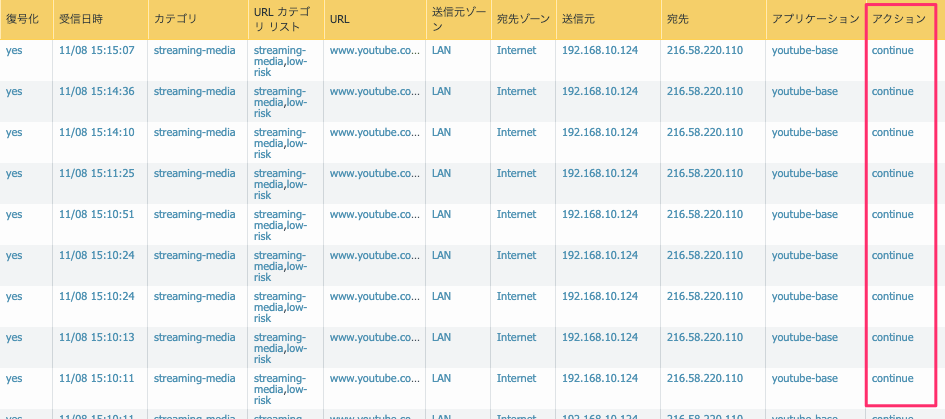Select the timestamp 11/08 15:15:07
This screenshot has width=945, height=419.
click(96, 51)
